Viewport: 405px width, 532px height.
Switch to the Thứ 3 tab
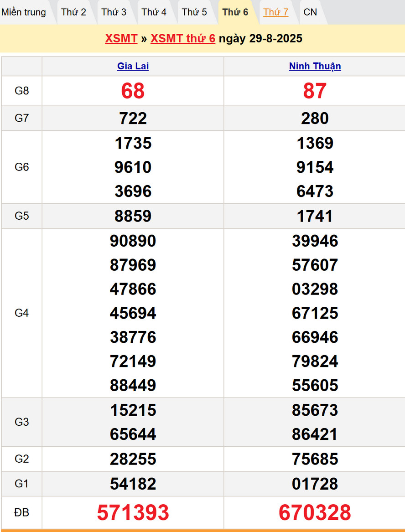point(114,12)
